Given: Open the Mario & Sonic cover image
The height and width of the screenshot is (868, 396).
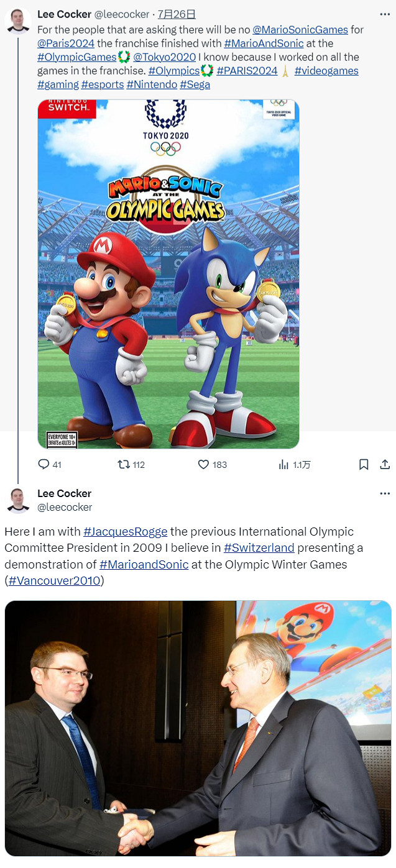Looking at the screenshot, I should (168, 273).
